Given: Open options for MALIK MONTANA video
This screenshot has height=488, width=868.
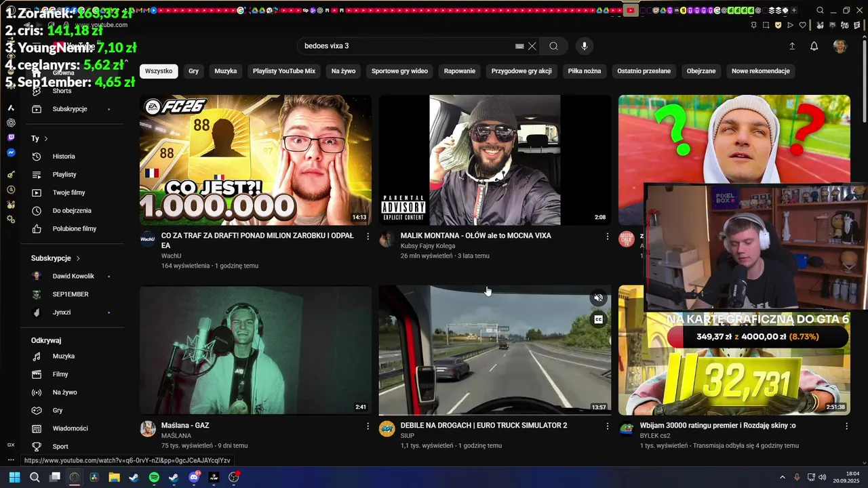Looking at the screenshot, I should (608, 236).
